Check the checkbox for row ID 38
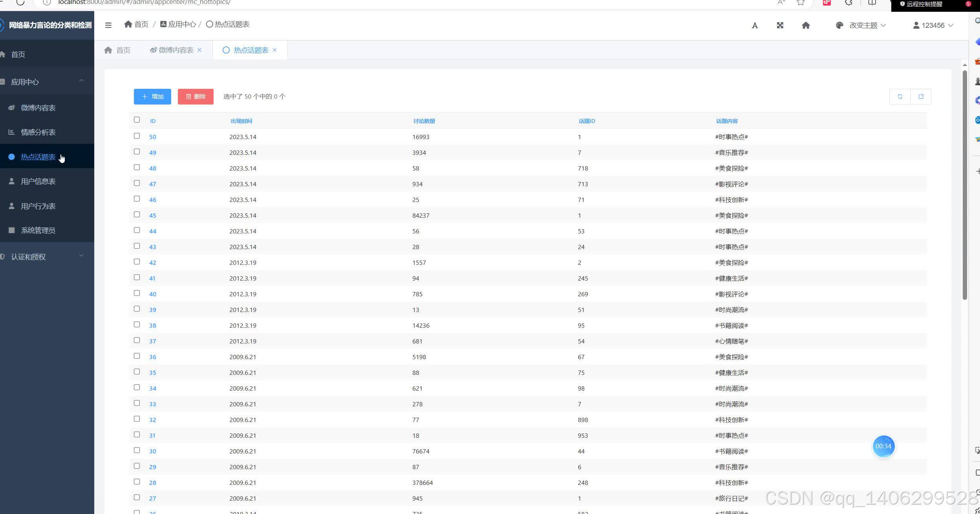Screen dimensions: 980x514 (x=137, y=325)
